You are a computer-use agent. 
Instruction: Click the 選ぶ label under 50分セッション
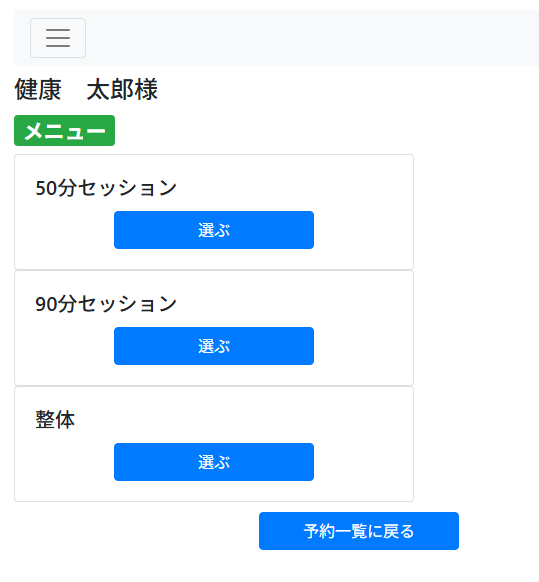pyautogui.click(x=214, y=230)
